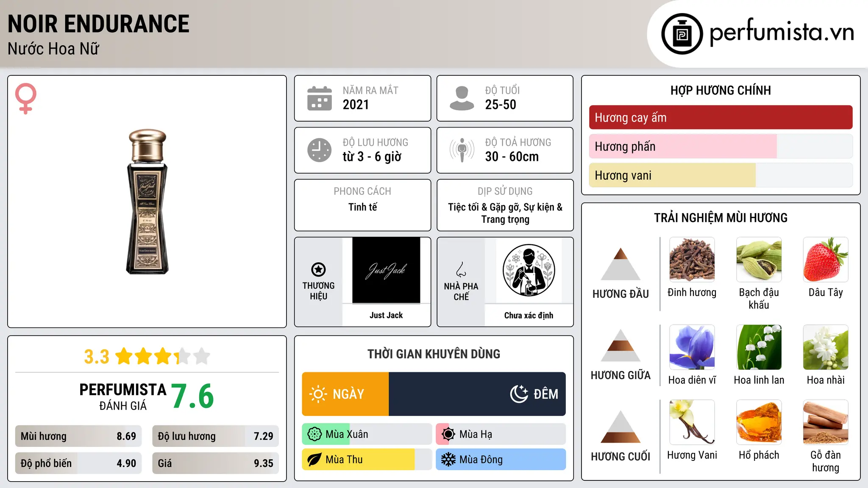
Task: Click the sillage value 30 - 60cm
Action: (512, 157)
